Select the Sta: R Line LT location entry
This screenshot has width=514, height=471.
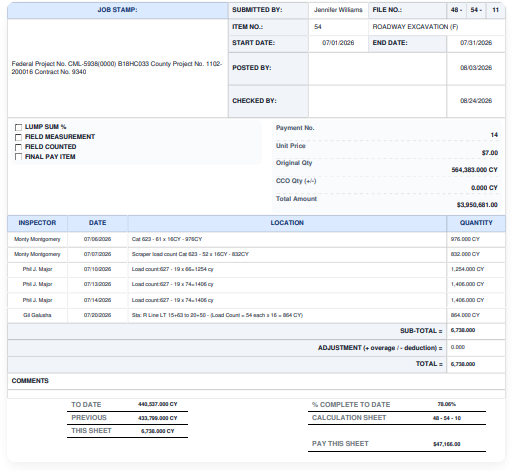[x=217, y=315]
